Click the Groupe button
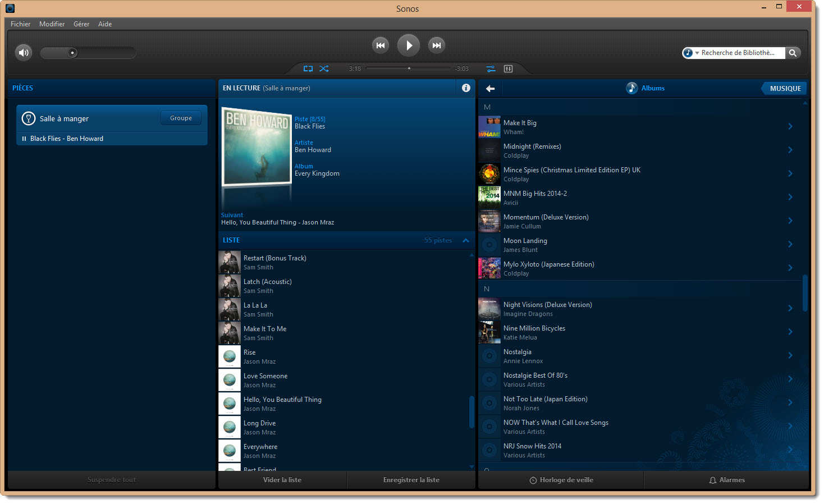The image size is (824, 504). pyautogui.click(x=181, y=118)
